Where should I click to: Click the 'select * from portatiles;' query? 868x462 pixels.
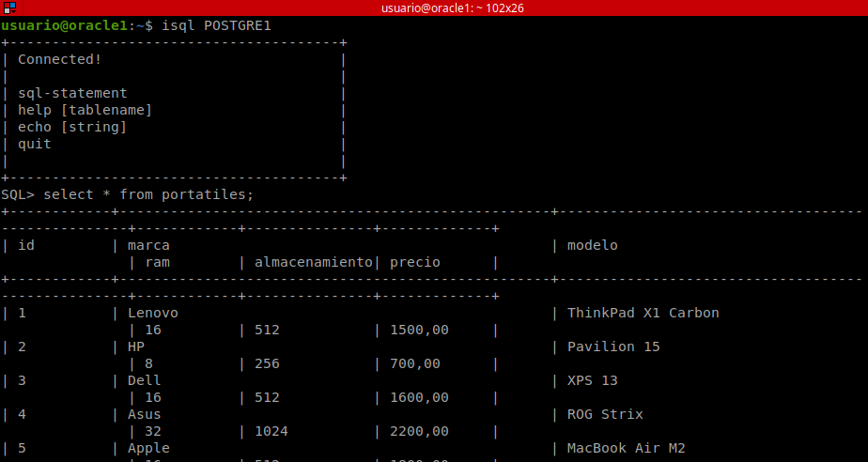(x=148, y=194)
